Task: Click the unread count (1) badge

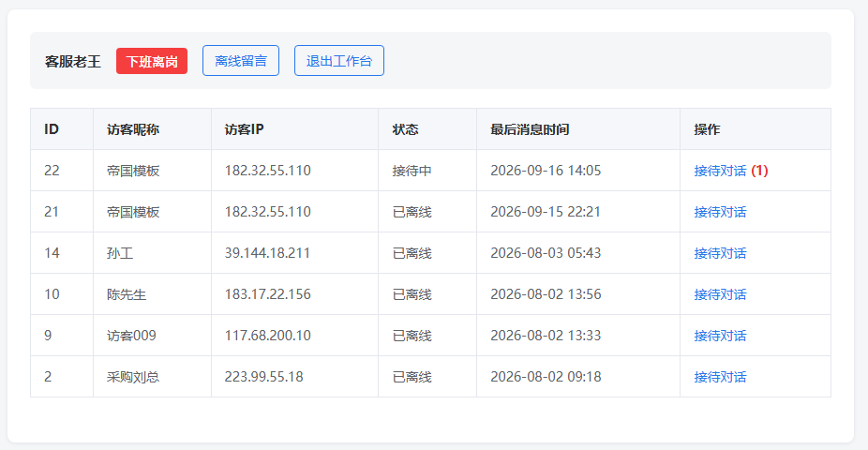Action: click(759, 171)
